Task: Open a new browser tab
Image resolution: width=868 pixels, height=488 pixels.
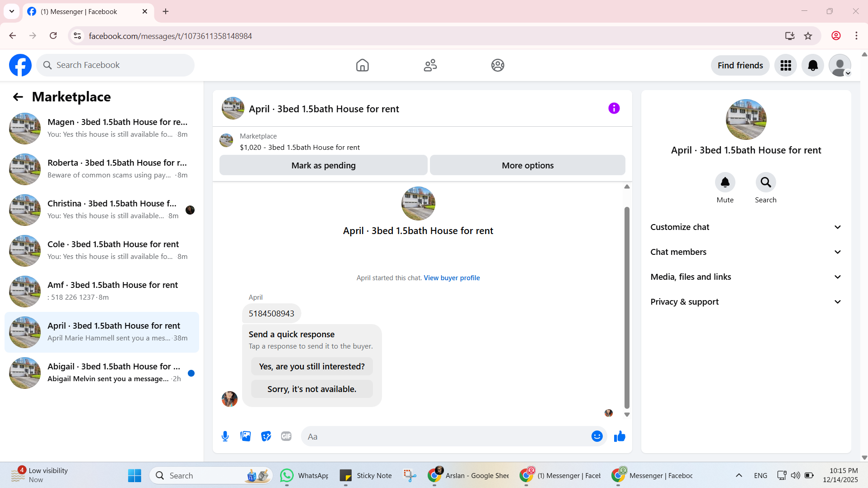Action: (166, 11)
